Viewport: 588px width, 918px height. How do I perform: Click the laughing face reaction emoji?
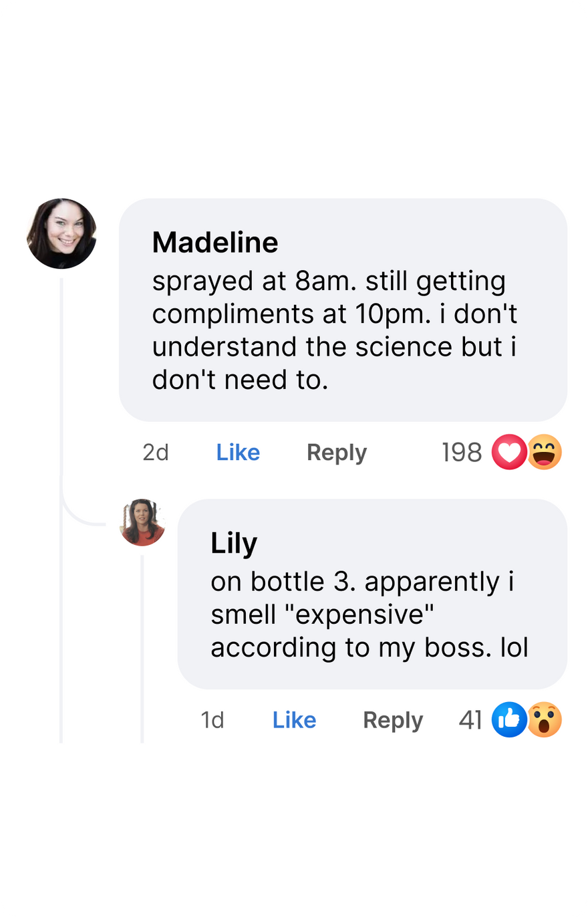(545, 453)
